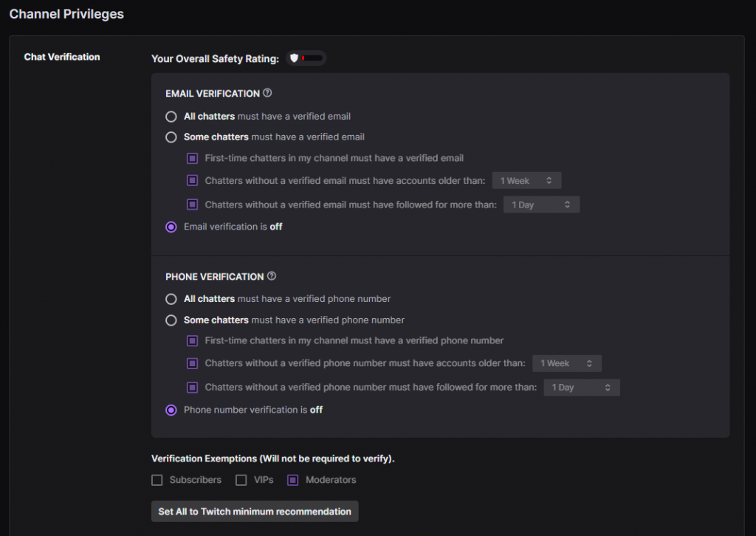Screen dimensions: 756x536
Task: Click the Chat Verification section label
Action: click(62, 57)
